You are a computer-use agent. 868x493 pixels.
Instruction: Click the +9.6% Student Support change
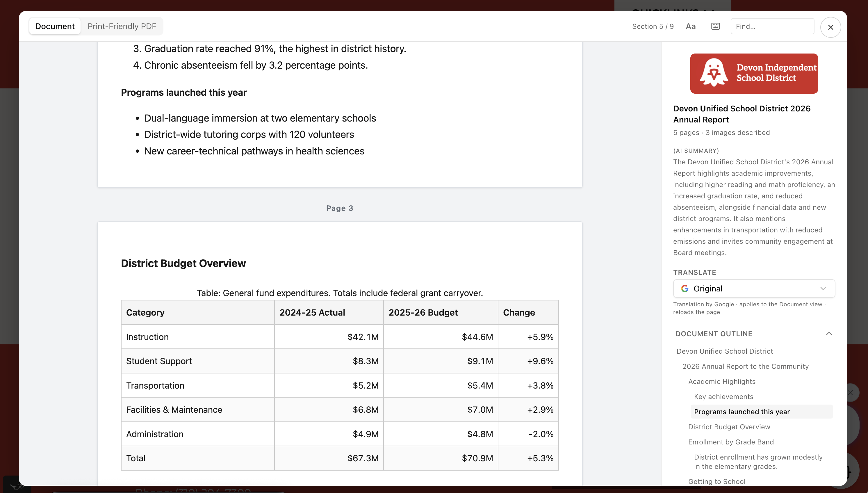click(540, 361)
